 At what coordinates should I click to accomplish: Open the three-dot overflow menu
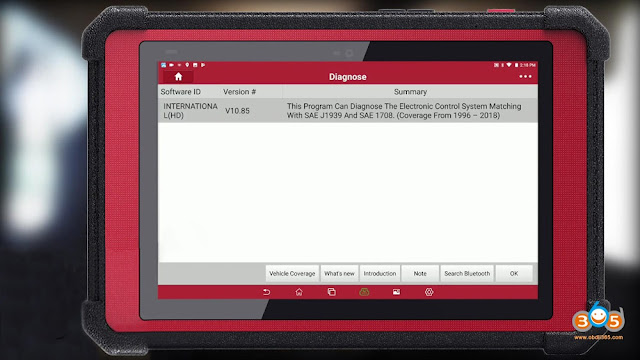(x=525, y=77)
